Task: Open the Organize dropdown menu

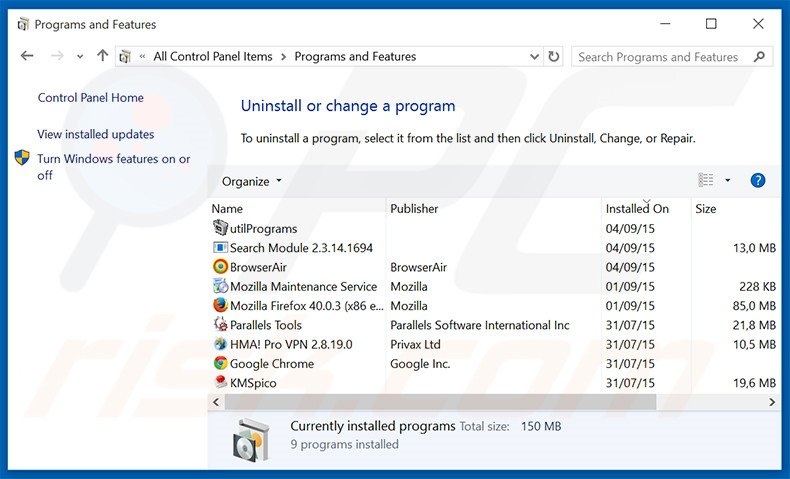Action: tap(251, 181)
